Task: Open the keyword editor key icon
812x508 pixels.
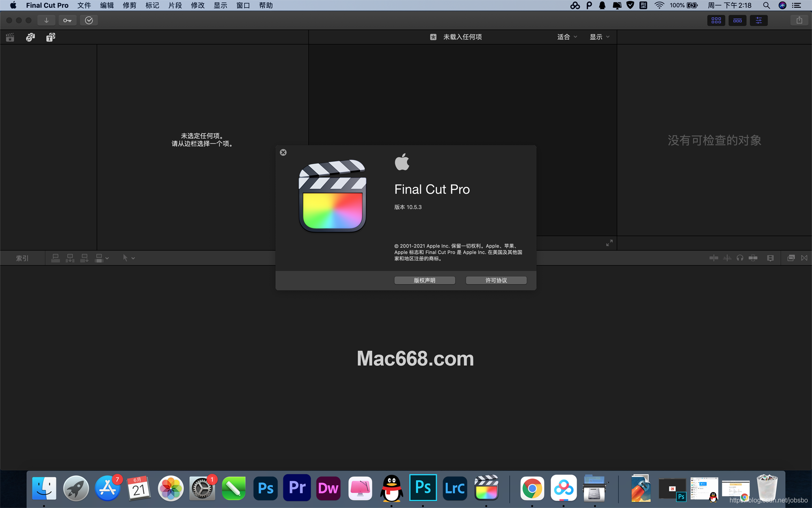Action: [67, 20]
